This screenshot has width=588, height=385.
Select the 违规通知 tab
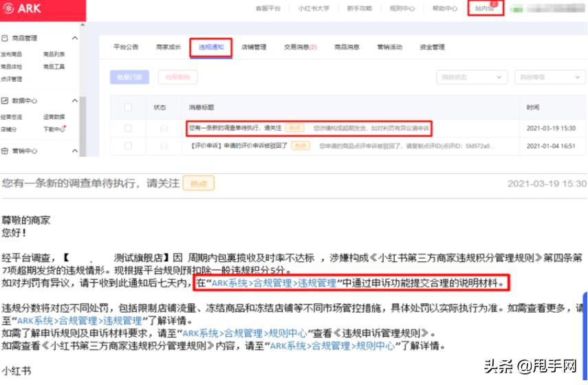tap(211, 47)
